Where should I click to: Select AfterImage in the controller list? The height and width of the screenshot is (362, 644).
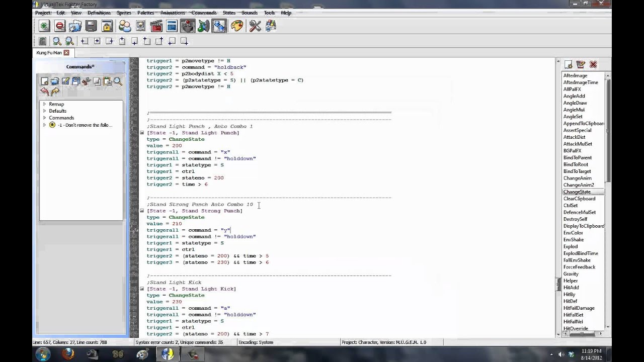575,75
